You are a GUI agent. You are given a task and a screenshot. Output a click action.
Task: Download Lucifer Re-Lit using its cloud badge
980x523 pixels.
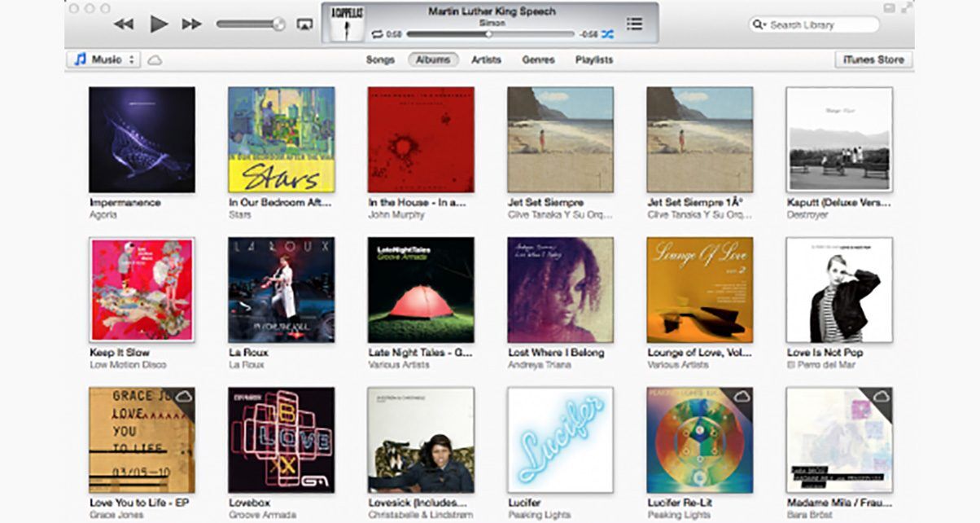(741, 396)
